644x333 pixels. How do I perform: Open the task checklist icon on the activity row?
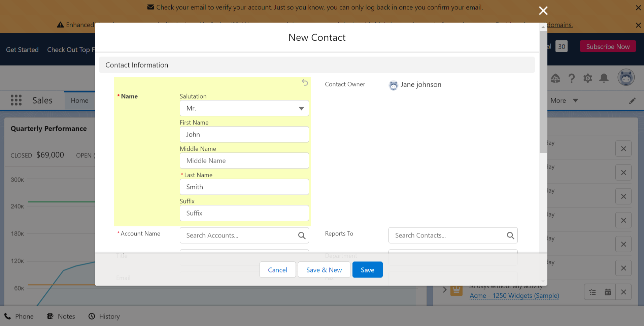[592, 292]
